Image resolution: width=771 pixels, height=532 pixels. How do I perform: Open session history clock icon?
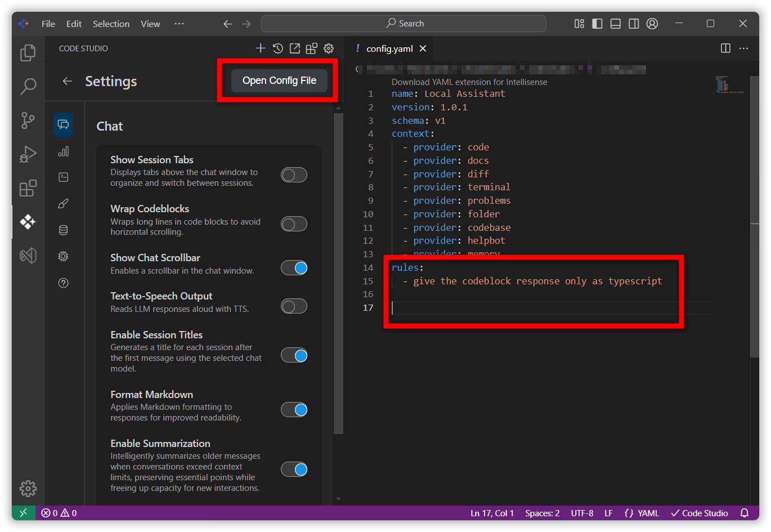(277, 48)
